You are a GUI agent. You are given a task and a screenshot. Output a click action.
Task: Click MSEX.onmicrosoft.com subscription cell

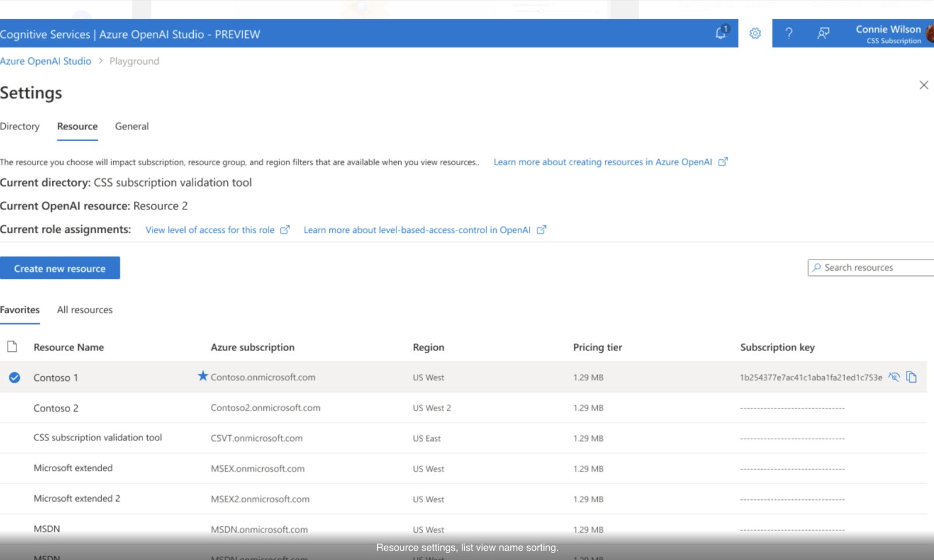pos(257,468)
